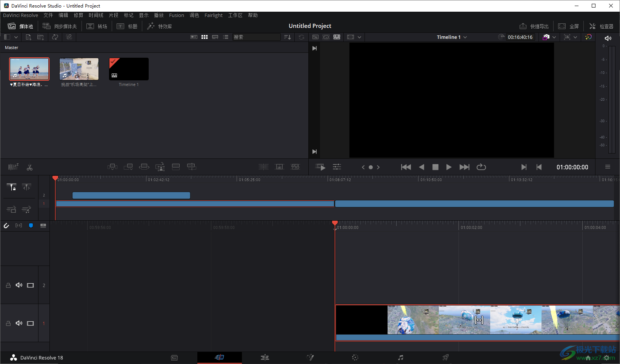
Task: Apply the Cut transition icon
Action: (263, 167)
